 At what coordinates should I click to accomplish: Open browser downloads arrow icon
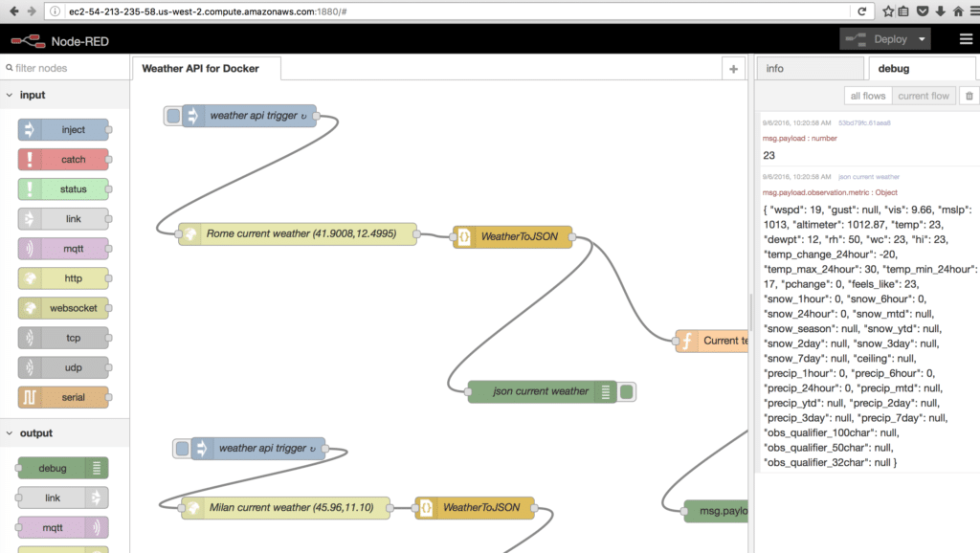tap(940, 11)
